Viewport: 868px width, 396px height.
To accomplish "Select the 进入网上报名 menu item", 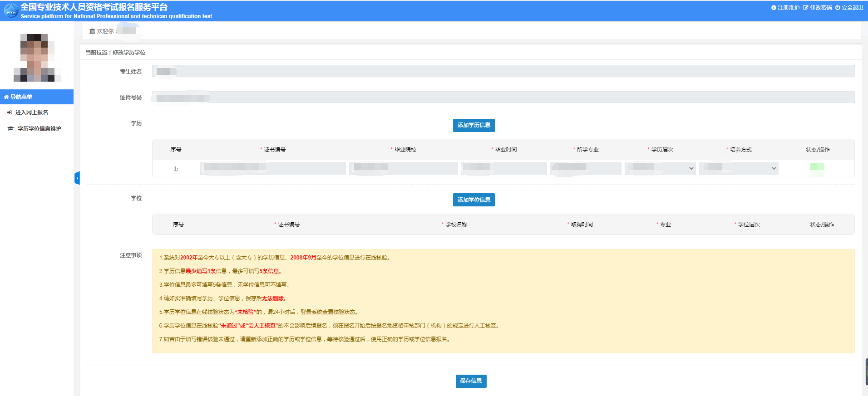I will (31, 112).
